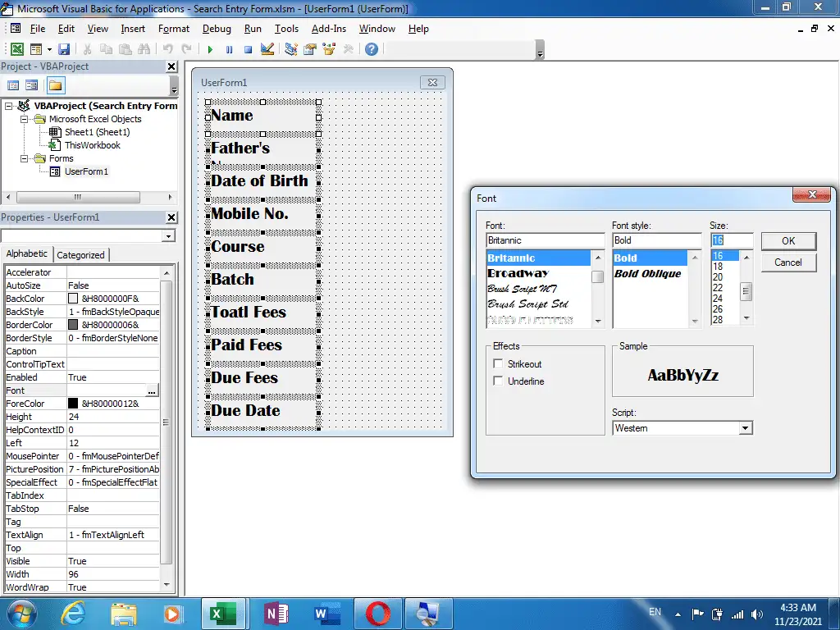Click the Break pause icon
Image resolution: width=840 pixels, height=630 pixels.
point(230,49)
